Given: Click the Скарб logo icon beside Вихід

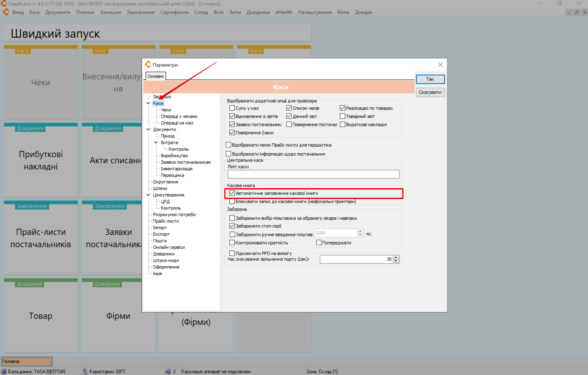Looking at the screenshot, I should [6, 12].
